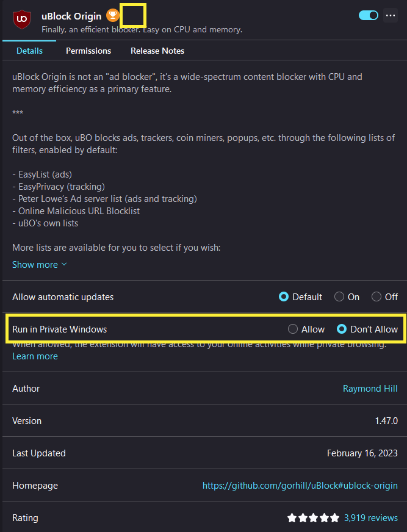Expand description with Show more

tap(40, 265)
